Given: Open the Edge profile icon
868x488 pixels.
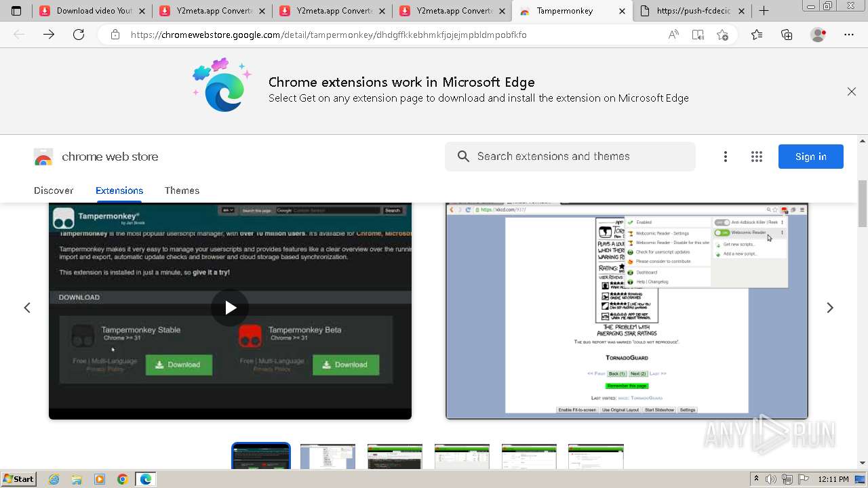Looking at the screenshot, I should click(818, 35).
